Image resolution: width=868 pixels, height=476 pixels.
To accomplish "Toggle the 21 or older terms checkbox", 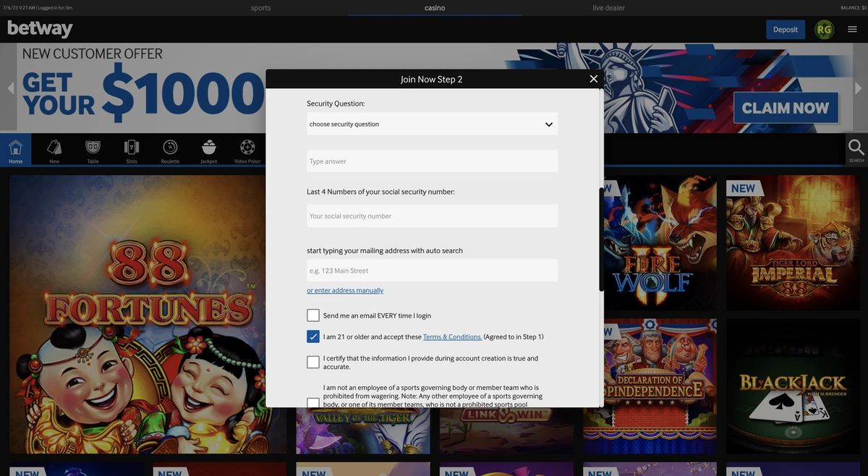I will 313,336.
